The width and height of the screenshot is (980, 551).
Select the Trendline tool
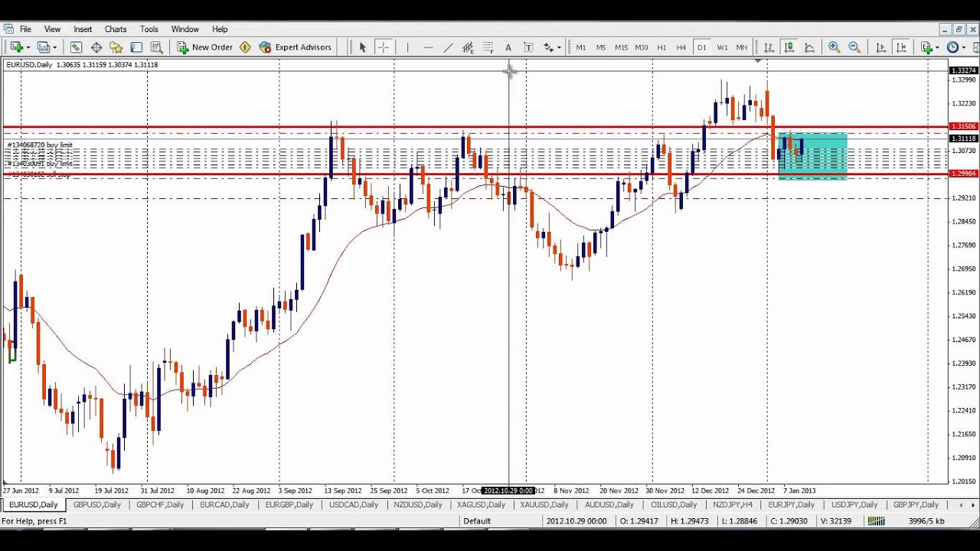[448, 47]
